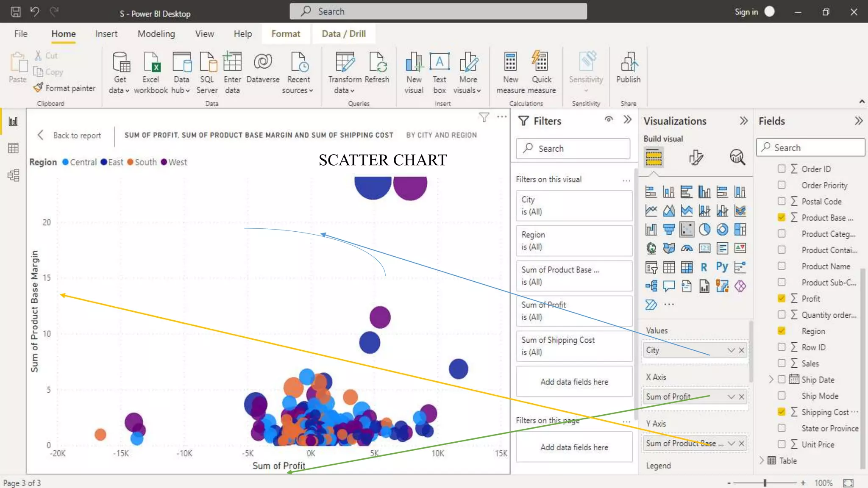Open the Format visual pane icon
Image resolution: width=868 pixels, height=488 pixels.
[x=696, y=158]
